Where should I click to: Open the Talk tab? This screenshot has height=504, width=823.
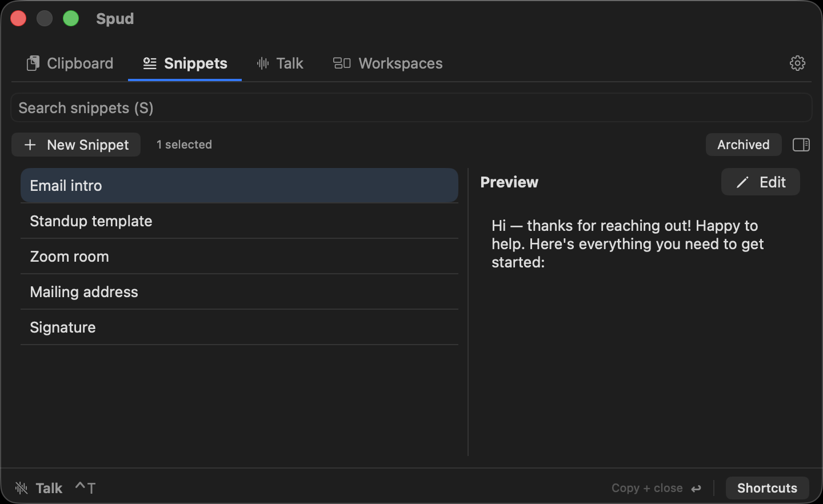tap(280, 63)
